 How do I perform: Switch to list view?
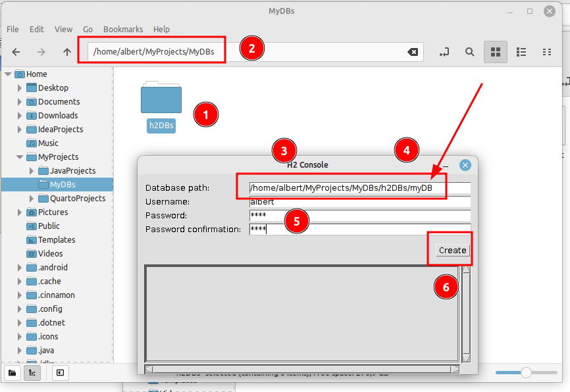tap(521, 52)
